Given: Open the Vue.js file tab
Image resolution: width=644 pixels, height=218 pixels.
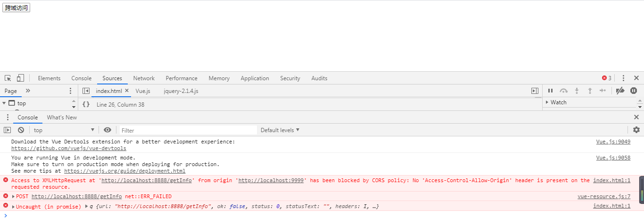Looking at the screenshot, I should tap(143, 91).
